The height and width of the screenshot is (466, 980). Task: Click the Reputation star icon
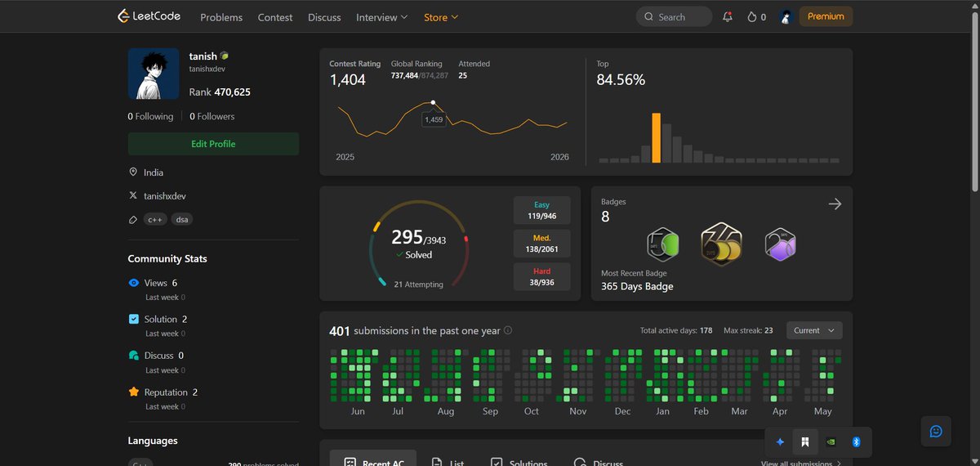[134, 392]
